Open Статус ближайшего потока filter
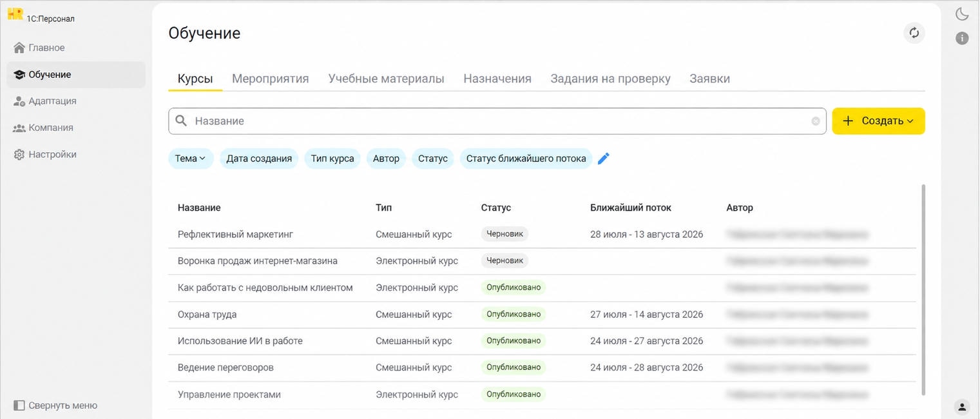The height and width of the screenshot is (419, 980). [526, 159]
